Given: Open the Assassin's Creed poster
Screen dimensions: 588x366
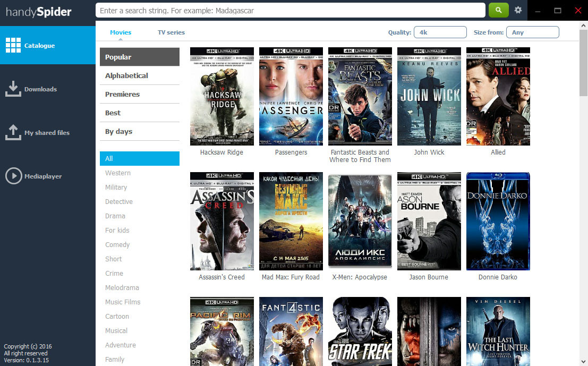Looking at the screenshot, I should coord(222,222).
